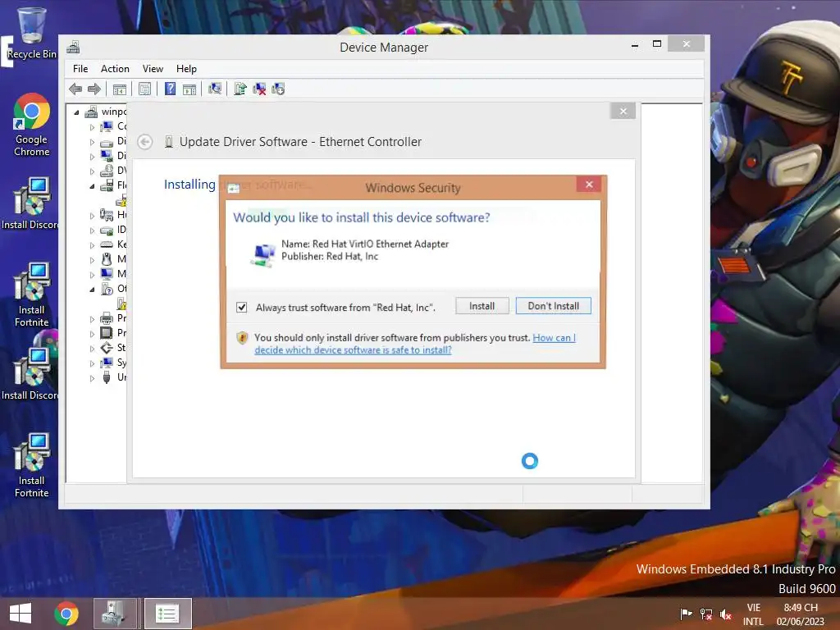The image size is (840, 630).
Task: Open Chrome from the taskbar
Action: coord(66,614)
